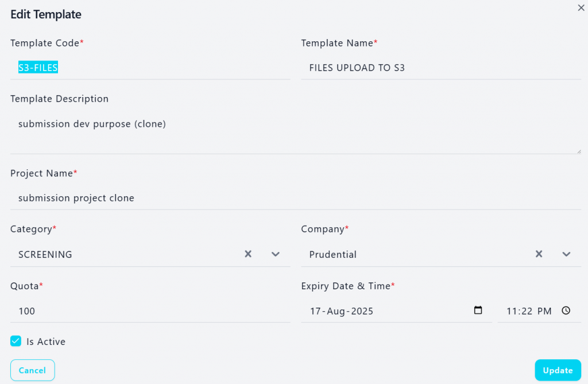Click inside the Template Description textarea
This screenshot has height=384, width=588.
tap(296, 133)
